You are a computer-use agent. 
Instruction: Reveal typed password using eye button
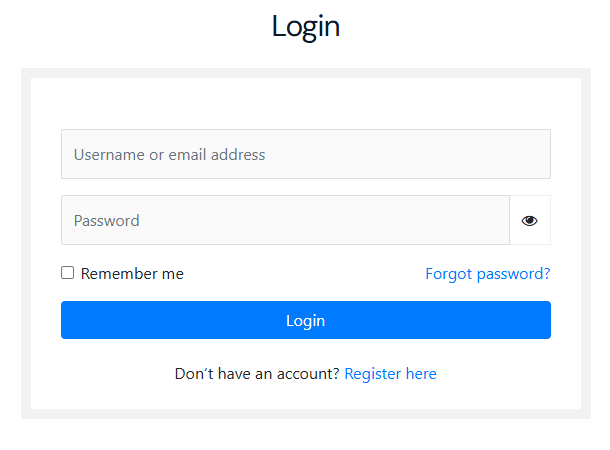529,221
